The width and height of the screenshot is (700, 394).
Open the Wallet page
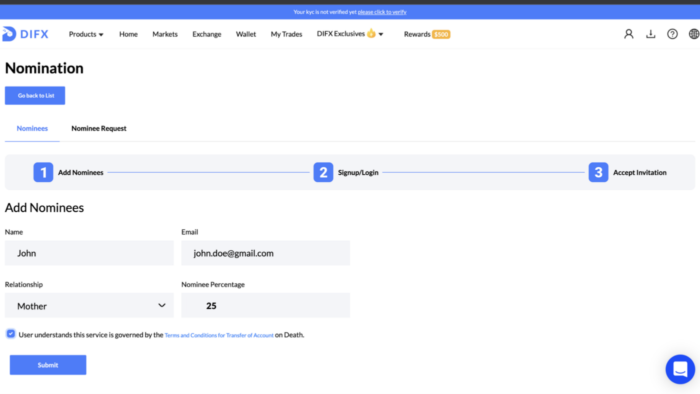tap(246, 34)
